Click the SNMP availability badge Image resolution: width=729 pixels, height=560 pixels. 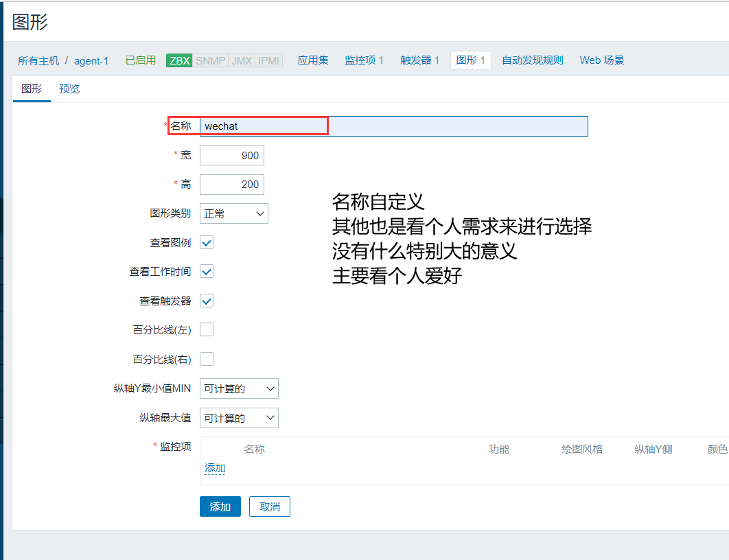click(210, 61)
